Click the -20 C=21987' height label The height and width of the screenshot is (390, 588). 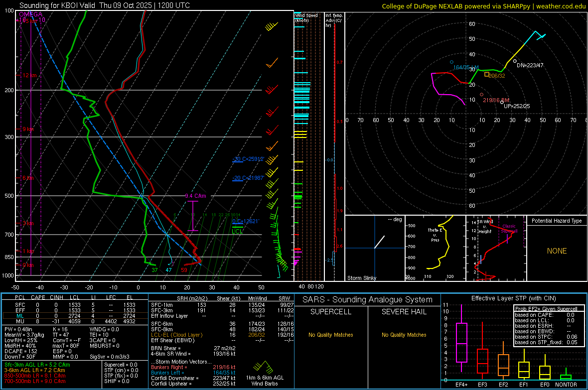(x=248, y=178)
